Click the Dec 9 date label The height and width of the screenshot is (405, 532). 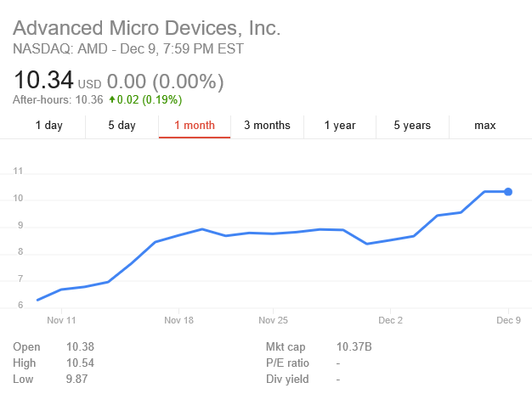tap(508, 320)
